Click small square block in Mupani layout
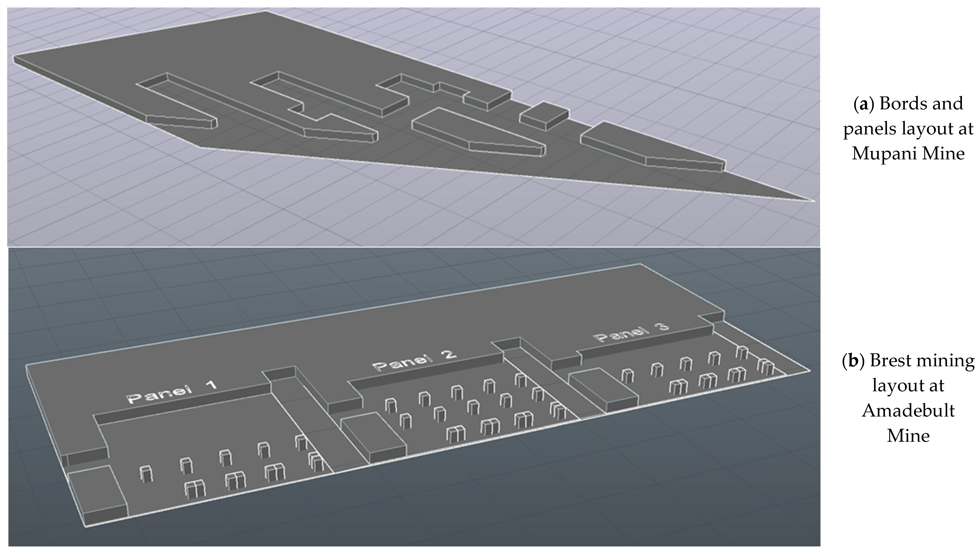Screen dimensions: 980x556 pos(545,114)
